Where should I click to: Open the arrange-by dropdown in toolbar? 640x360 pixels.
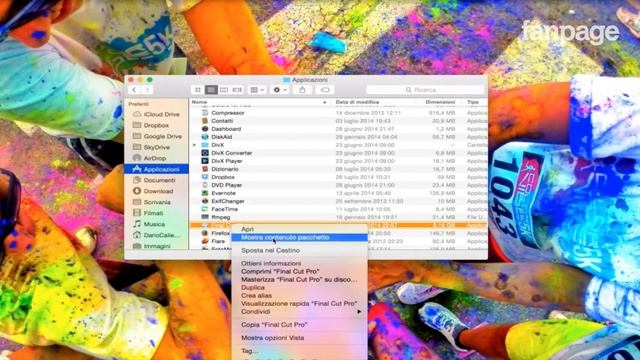pos(257,90)
